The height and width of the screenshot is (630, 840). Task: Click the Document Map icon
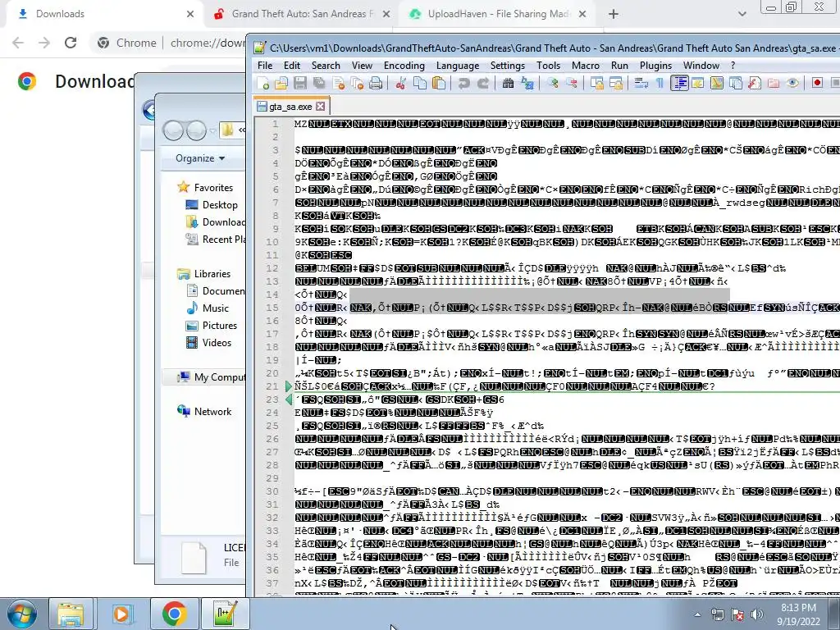pos(717,83)
